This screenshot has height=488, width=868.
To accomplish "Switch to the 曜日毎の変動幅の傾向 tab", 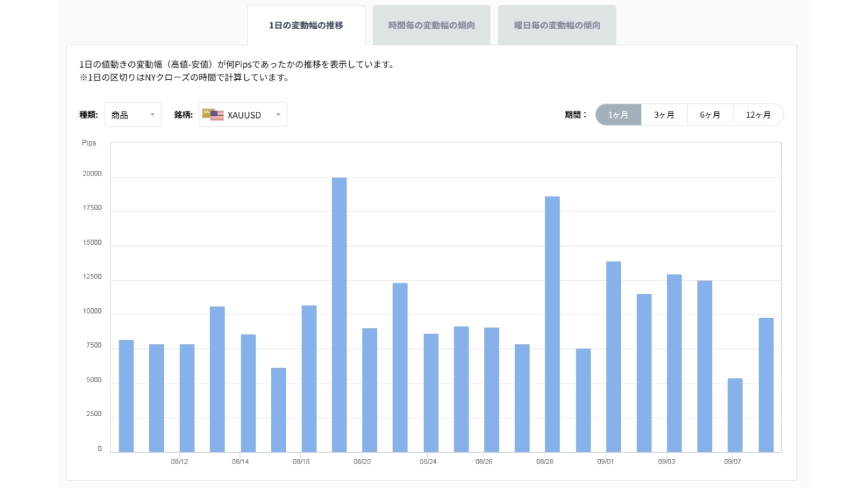I will tap(557, 26).
